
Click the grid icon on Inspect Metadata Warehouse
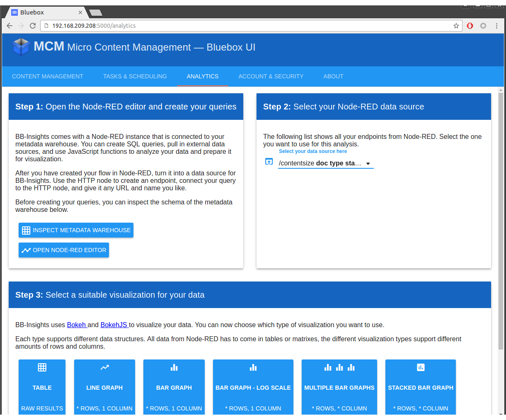click(26, 230)
